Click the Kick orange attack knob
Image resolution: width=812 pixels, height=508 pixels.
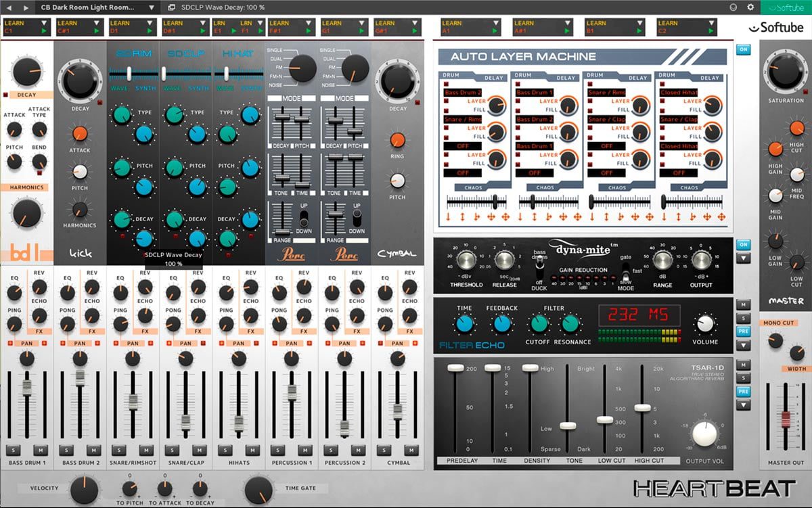click(x=80, y=133)
